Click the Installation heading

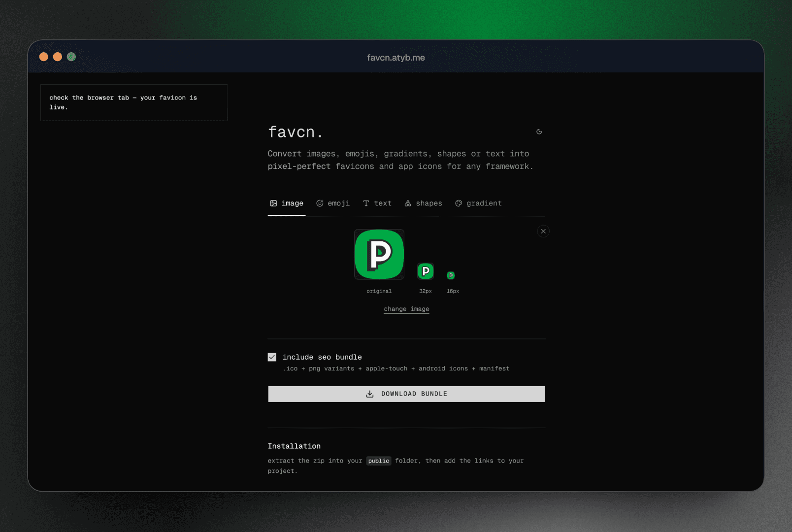pyautogui.click(x=294, y=446)
